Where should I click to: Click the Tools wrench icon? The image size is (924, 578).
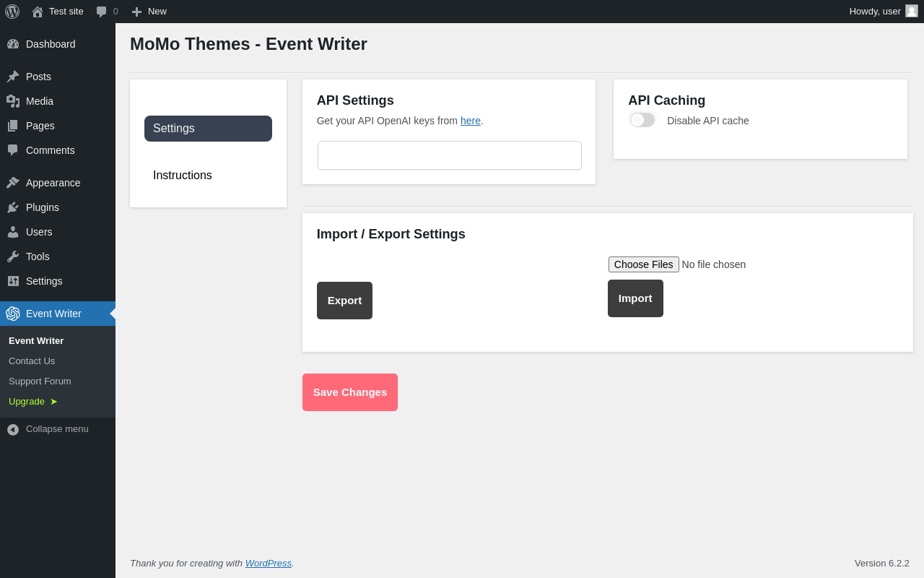click(13, 256)
